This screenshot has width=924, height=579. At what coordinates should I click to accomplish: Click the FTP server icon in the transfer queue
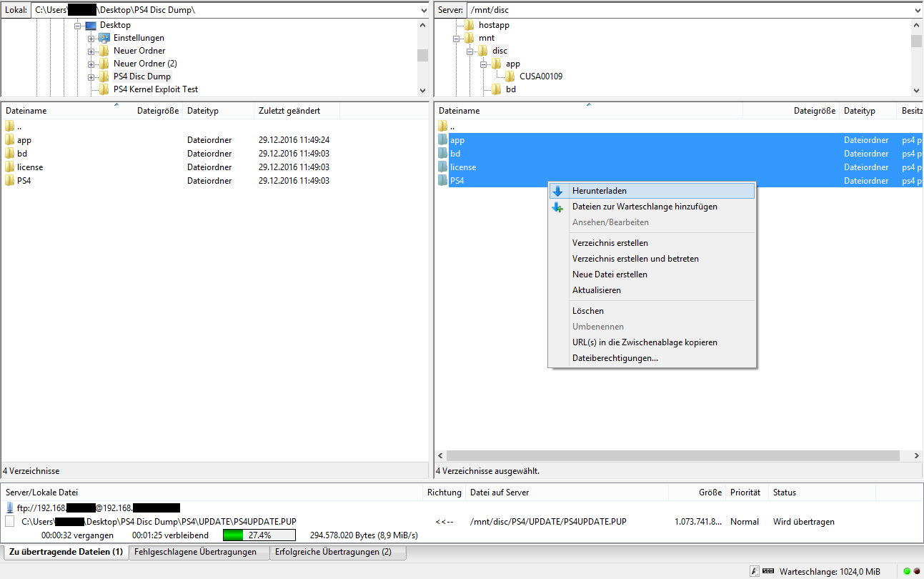10,508
